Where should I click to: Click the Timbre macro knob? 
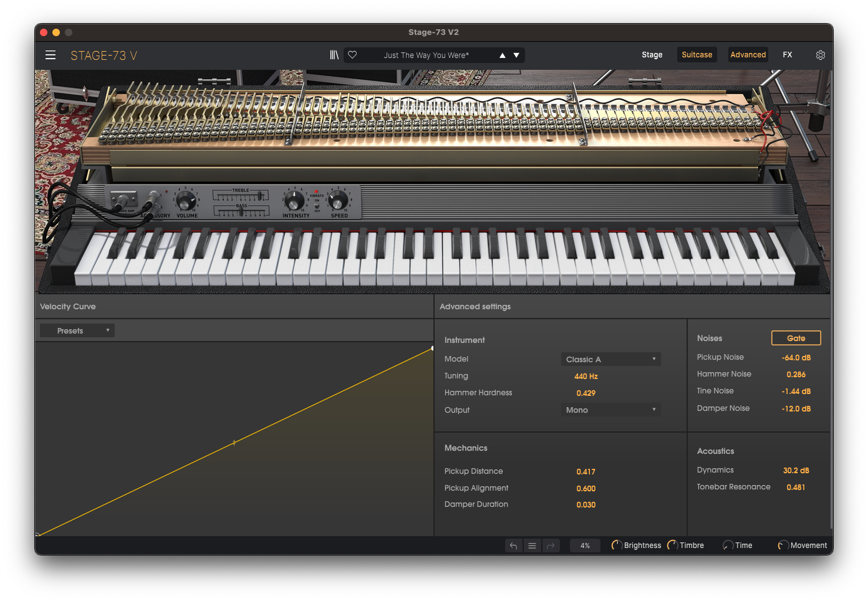672,546
